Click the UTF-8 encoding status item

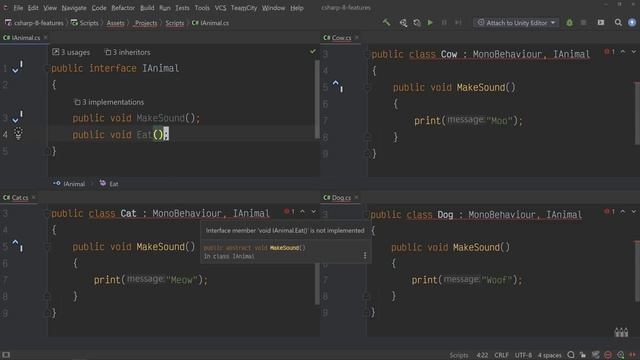[523, 355]
